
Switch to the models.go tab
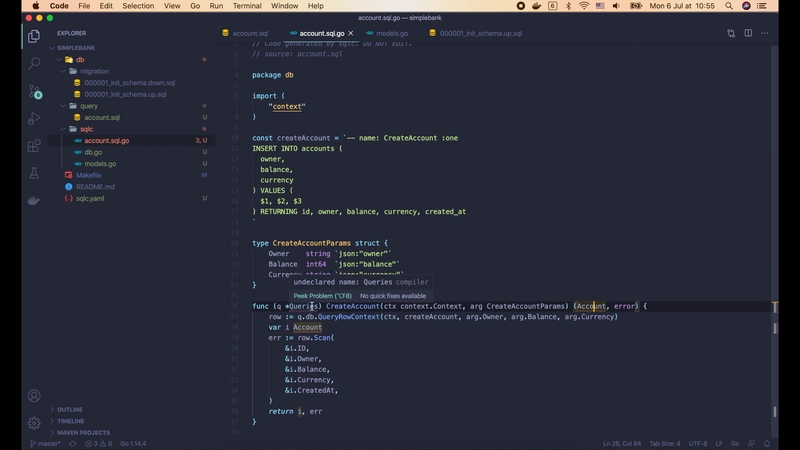(391, 33)
